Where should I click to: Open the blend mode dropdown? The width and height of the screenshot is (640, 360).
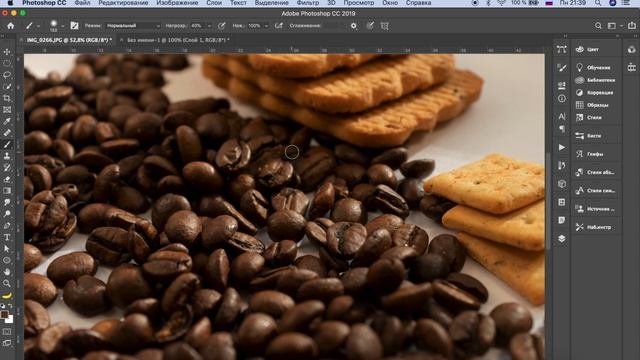click(x=132, y=26)
